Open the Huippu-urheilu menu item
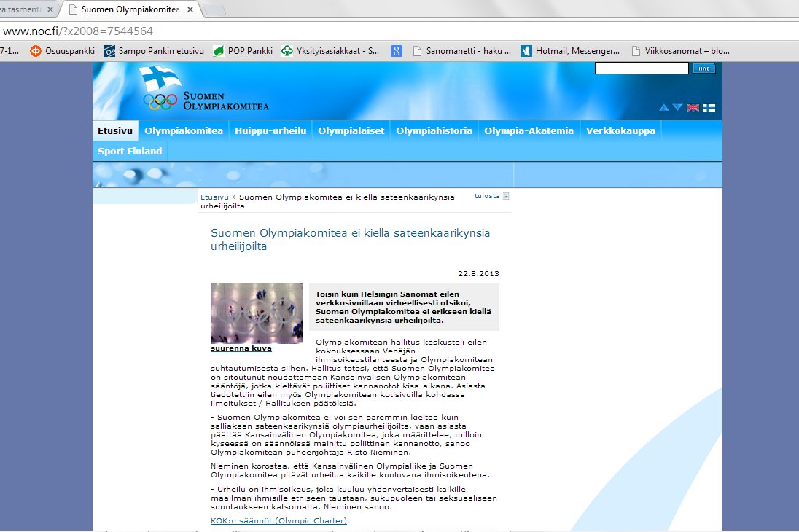The image size is (799, 532). (x=270, y=131)
